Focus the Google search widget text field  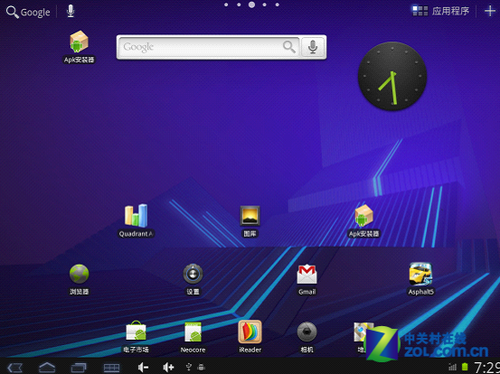pyautogui.click(x=208, y=47)
